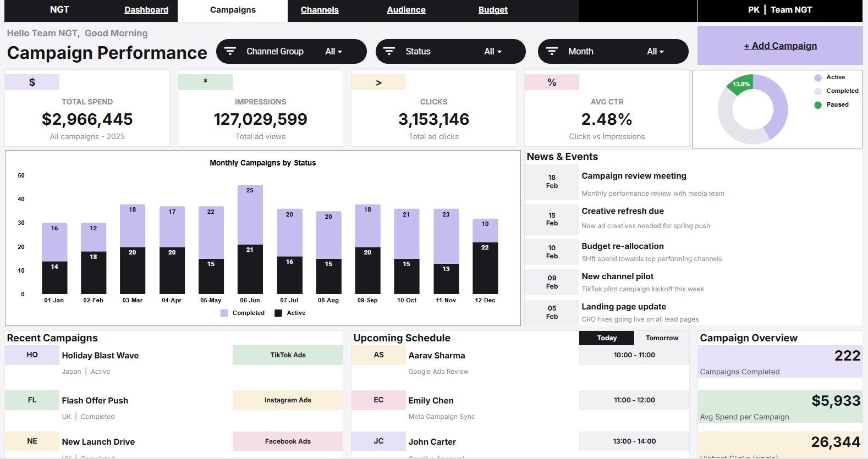The height and width of the screenshot is (459, 868).
Task: Open Creative refresh due event
Action: pos(623,211)
